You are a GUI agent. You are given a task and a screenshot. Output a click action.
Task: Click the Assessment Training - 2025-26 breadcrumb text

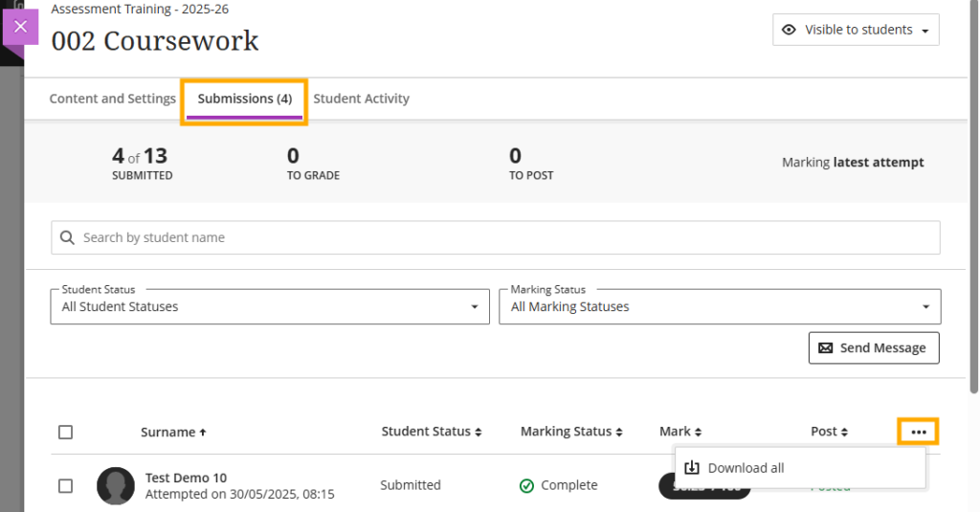(140, 9)
